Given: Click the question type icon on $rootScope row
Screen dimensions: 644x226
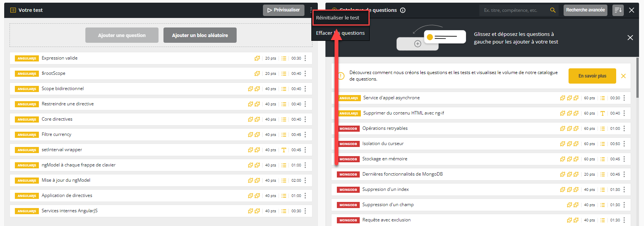Looking at the screenshot, I should coord(284,74).
